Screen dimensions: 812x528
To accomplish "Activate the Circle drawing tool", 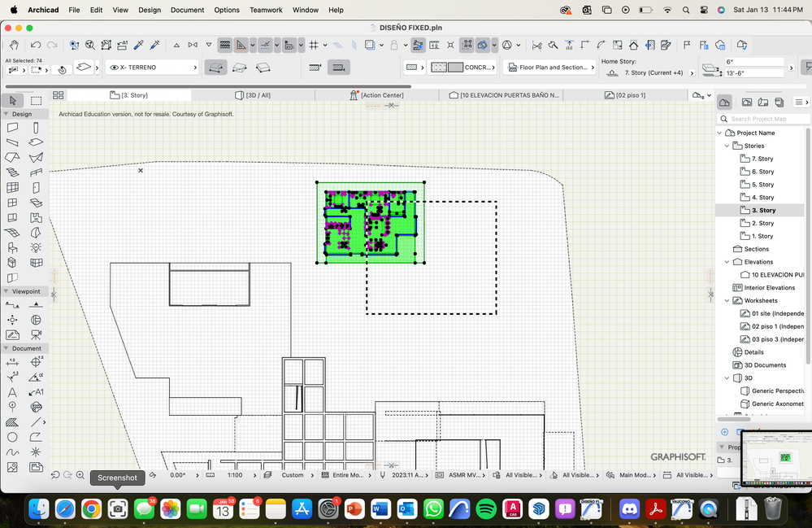I will tap(11, 437).
